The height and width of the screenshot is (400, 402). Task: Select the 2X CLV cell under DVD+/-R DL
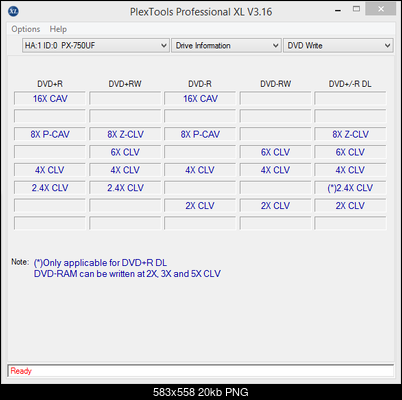click(x=350, y=206)
